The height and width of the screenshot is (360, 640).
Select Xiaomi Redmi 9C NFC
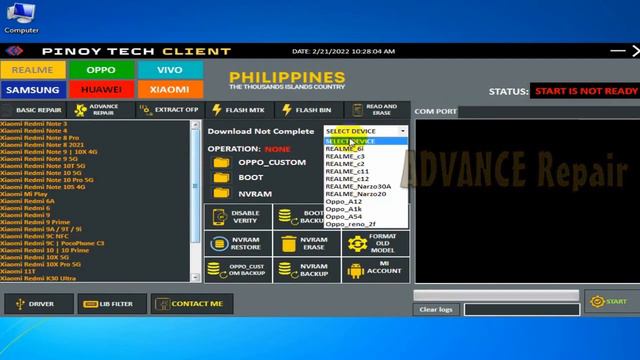34,236
